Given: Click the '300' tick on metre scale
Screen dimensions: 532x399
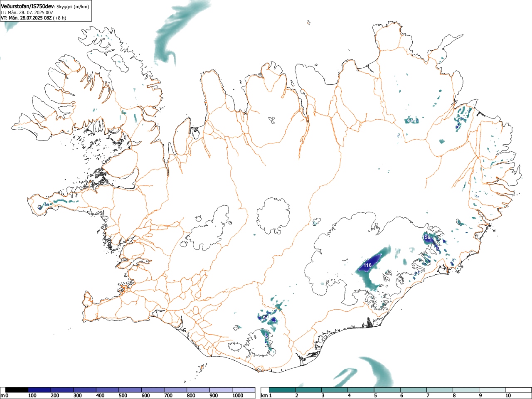Looking at the screenshot, I should pyautogui.click(x=78, y=396).
